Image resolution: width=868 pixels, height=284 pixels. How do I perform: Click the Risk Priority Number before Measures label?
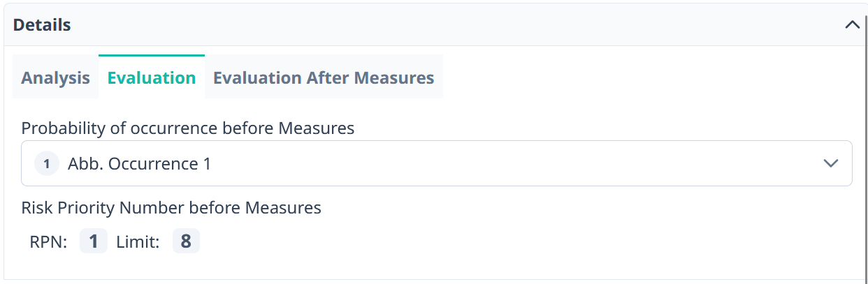pyautogui.click(x=171, y=207)
